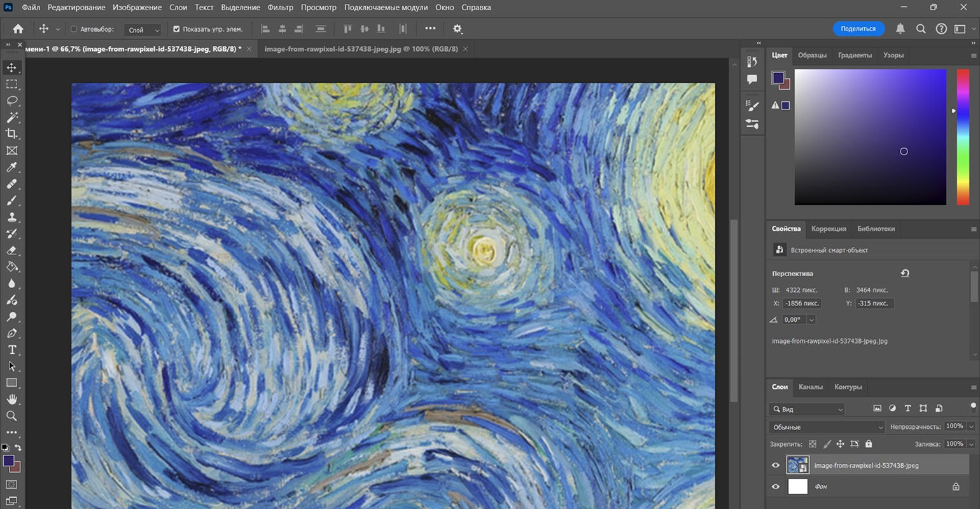Image resolution: width=980 pixels, height=509 pixels.
Task: Select the Rectangle shape tool
Action: tap(11, 382)
